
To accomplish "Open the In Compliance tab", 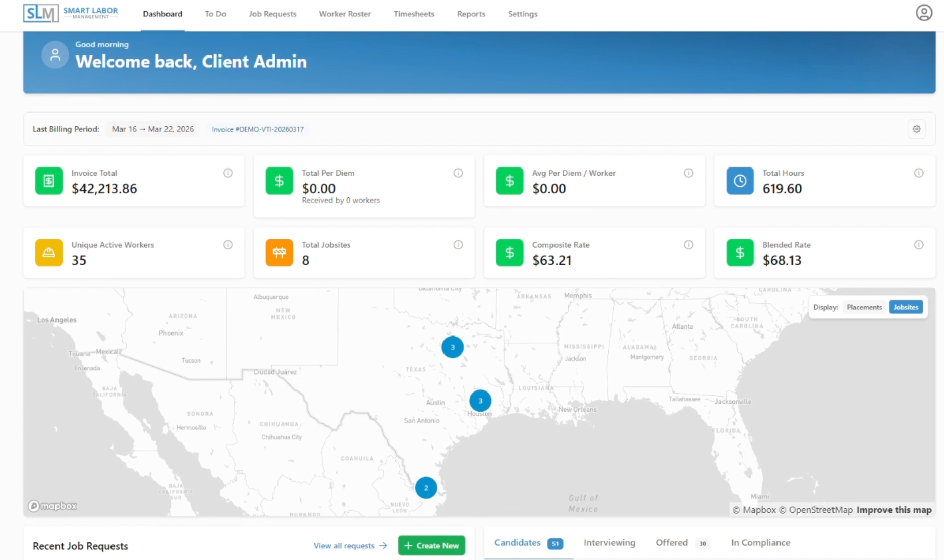I will (x=760, y=543).
